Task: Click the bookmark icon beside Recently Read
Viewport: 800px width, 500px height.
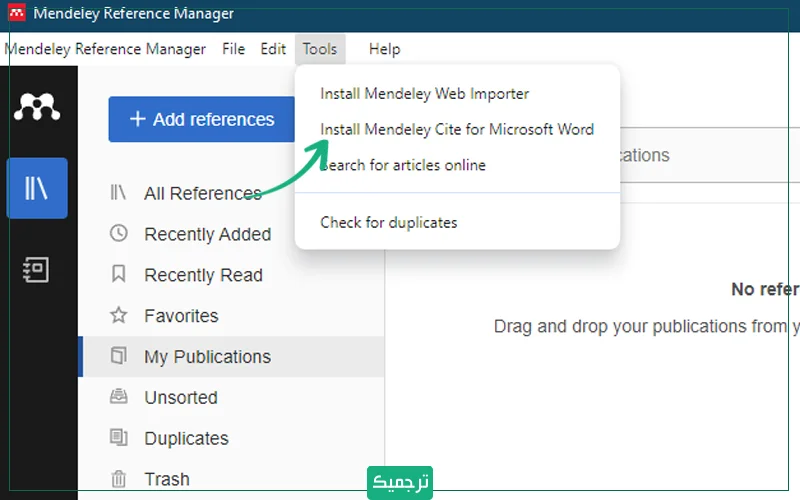Action: (118, 274)
